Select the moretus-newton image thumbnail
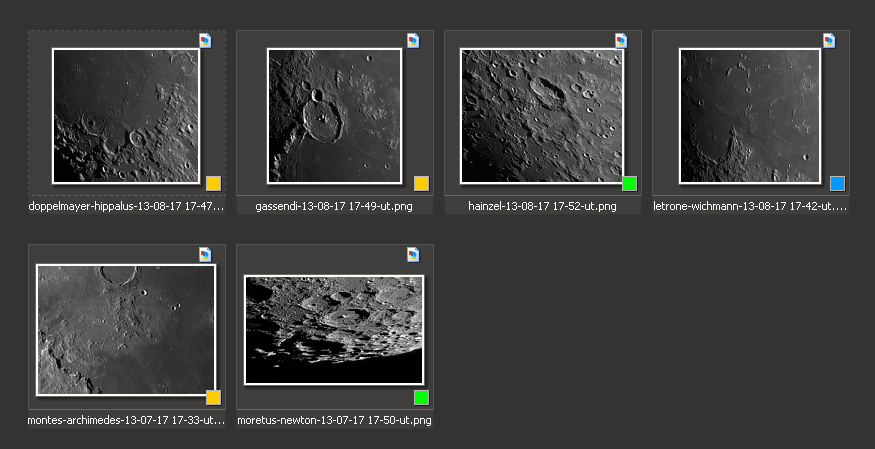This screenshot has width=875, height=449. click(334, 329)
